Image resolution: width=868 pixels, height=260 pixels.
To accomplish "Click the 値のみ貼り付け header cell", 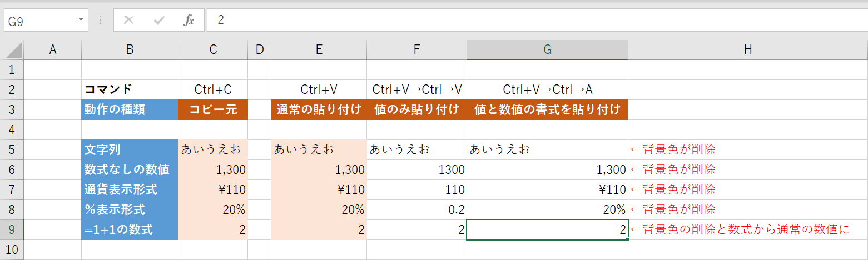I will click(416, 109).
